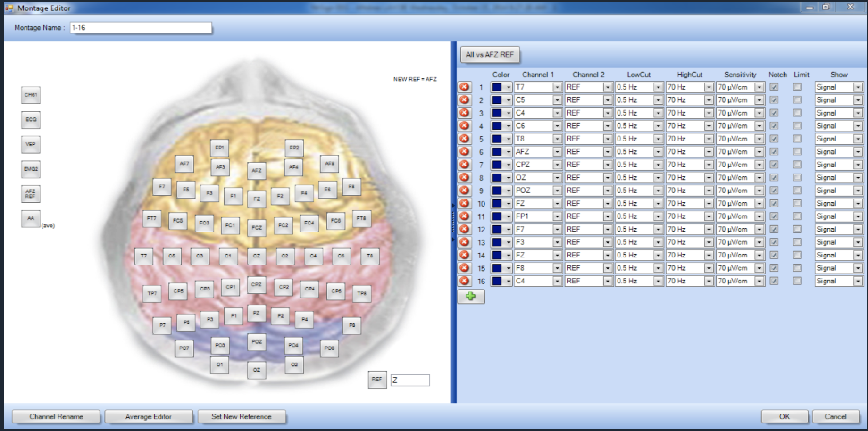The height and width of the screenshot is (431, 868).
Task: Select the F8 electrode on the head map
Action: click(351, 187)
